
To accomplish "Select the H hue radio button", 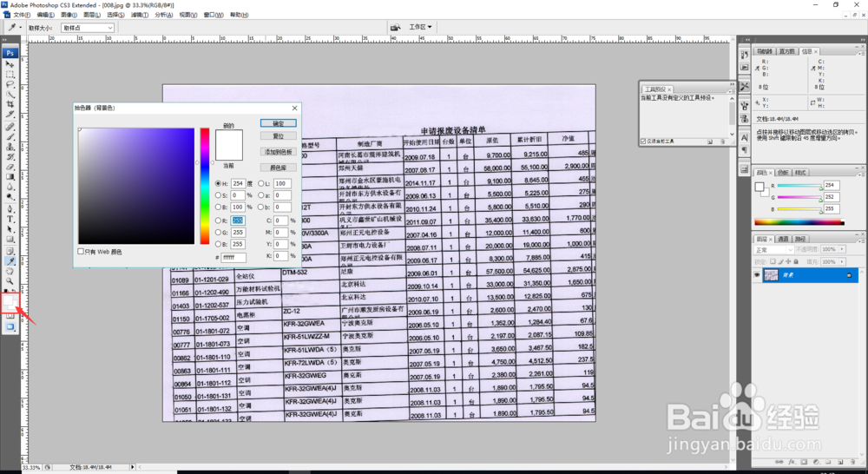I will pos(218,183).
